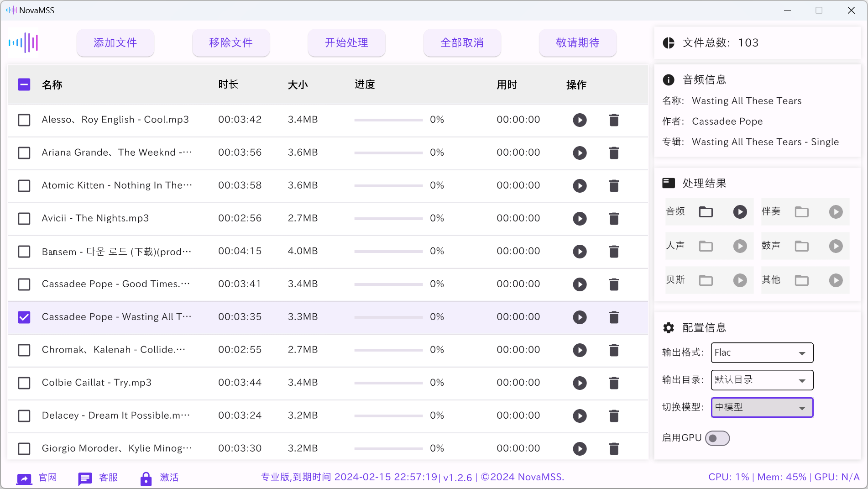Play the 贝斯 (bass) separation result
Viewport: 868px width, 489px height.
coord(740,280)
